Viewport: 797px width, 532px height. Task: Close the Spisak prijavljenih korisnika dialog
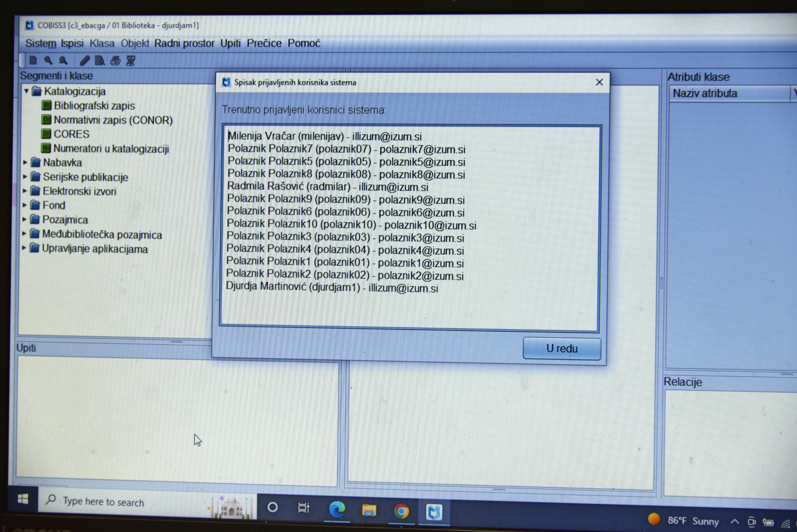(599, 82)
